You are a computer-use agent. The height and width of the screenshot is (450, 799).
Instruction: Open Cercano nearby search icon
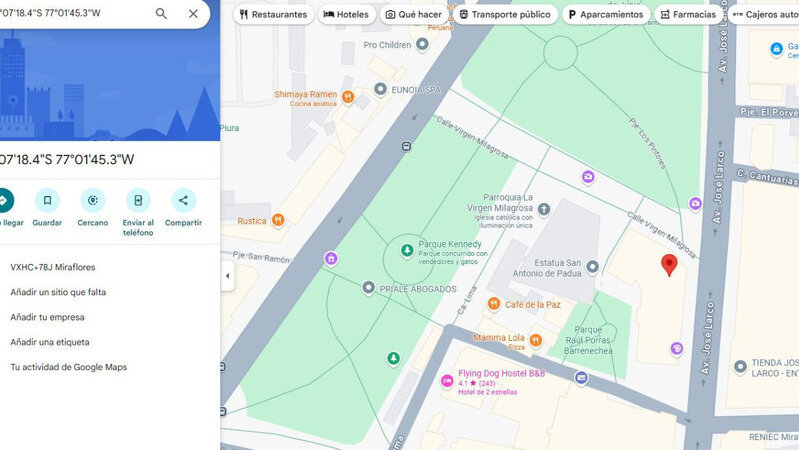[93, 200]
